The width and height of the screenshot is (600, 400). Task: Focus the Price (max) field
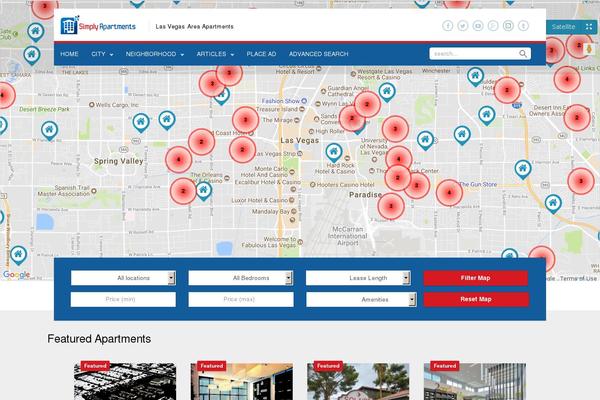241,299
